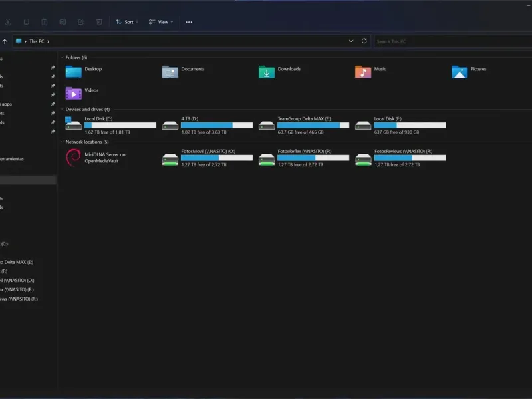This screenshot has width=532, height=399.
Task: Click the FotosReviews (R:) usage bar
Action: click(x=410, y=158)
